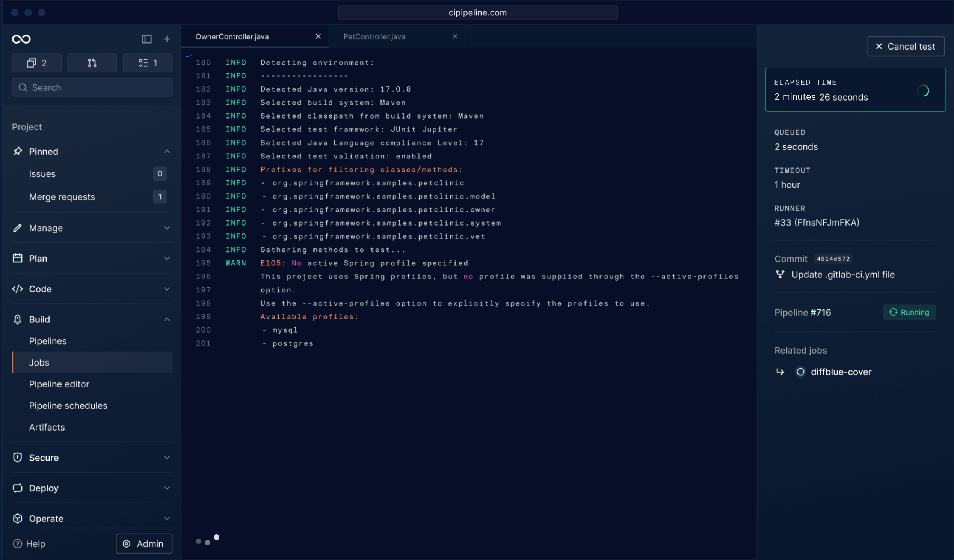The height and width of the screenshot is (560, 954).
Task: Click the Secure shield icon
Action: pyautogui.click(x=17, y=457)
